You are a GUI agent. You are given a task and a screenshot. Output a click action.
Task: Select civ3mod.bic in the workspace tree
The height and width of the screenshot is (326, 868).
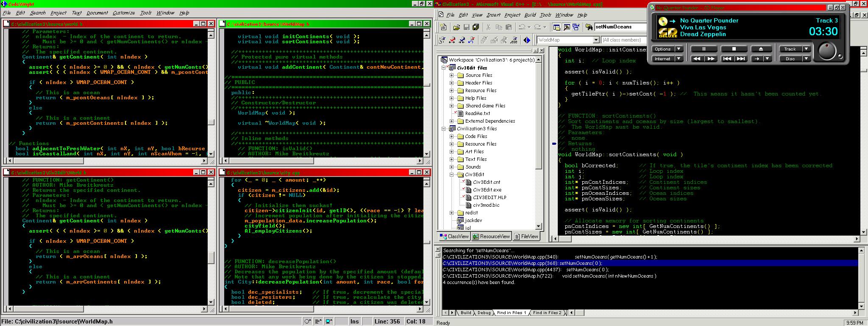point(486,205)
